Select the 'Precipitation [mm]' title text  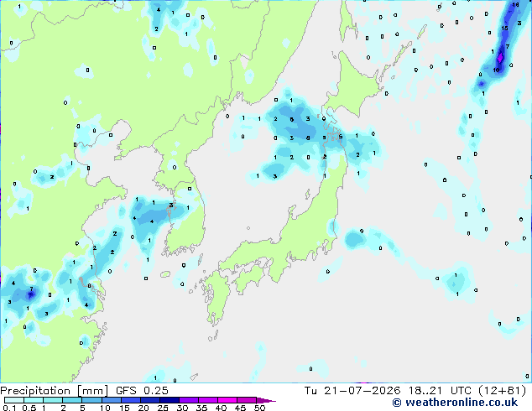[x=55, y=391]
